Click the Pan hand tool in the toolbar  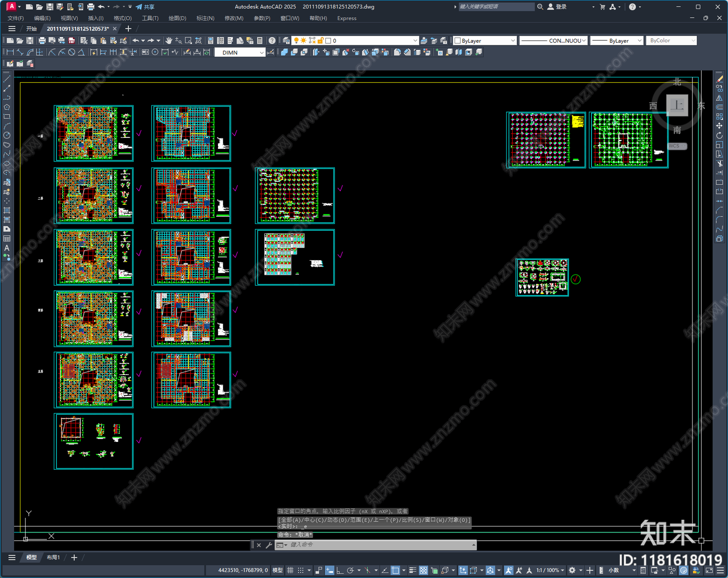point(169,41)
